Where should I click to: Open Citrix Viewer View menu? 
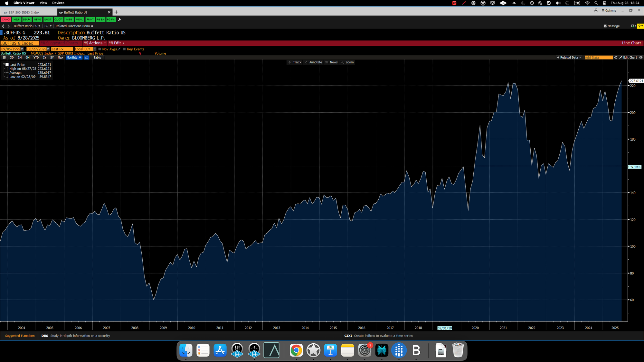[43, 3]
